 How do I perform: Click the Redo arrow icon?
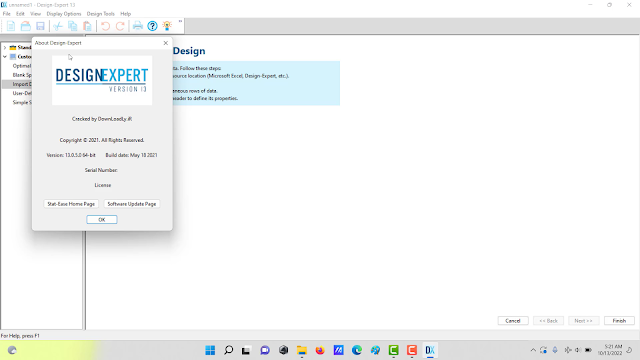120,26
